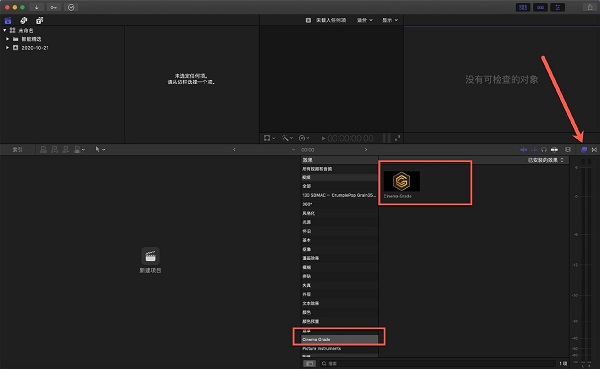The image size is (600, 369).
Task: Click the clip icon beside viewer title
Action: coord(308,20)
